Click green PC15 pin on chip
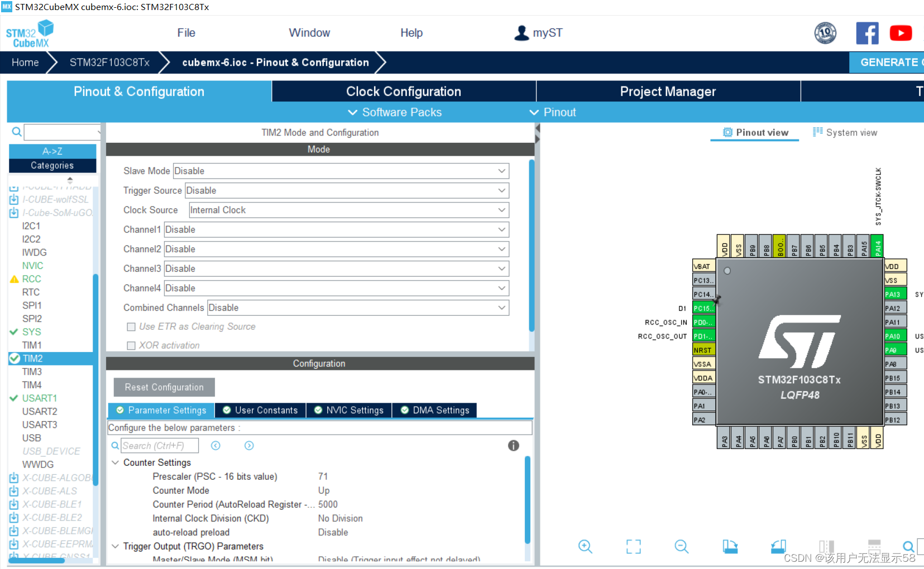This screenshot has height=569, width=924. (x=703, y=308)
